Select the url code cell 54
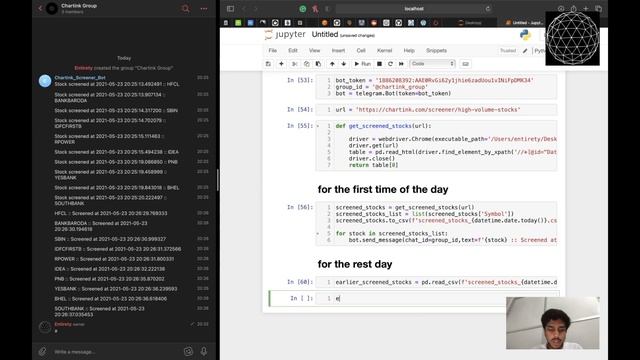 pos(436,110)
